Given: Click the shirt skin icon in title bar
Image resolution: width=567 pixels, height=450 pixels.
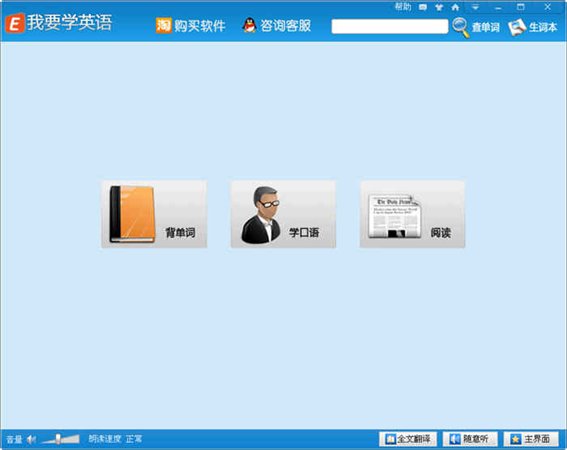Looking at the screenshot, I should (x=439, y=7).
